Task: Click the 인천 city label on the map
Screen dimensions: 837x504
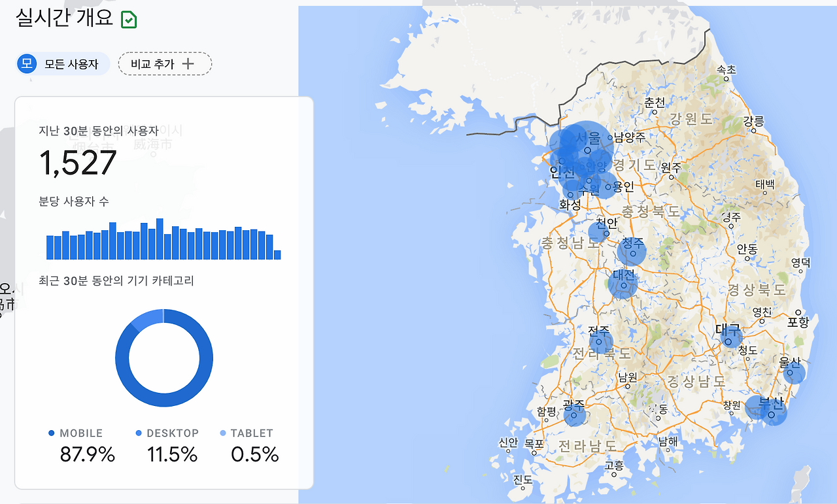Action: pos(562,173)
